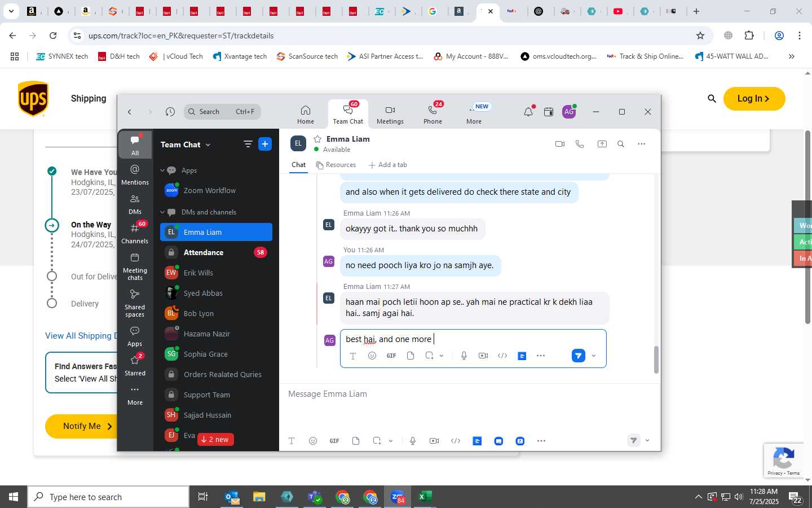Click UPS logo in browser page

point(33,98)
